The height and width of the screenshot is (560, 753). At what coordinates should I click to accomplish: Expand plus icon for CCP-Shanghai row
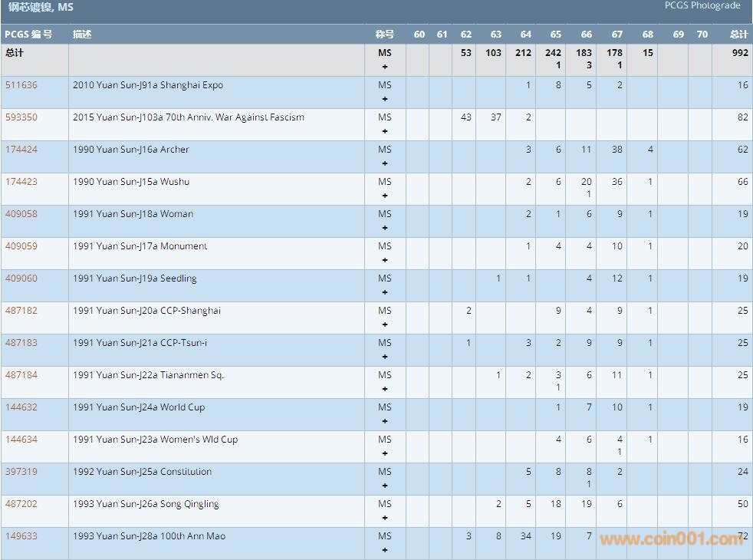(x=384, y=324)
